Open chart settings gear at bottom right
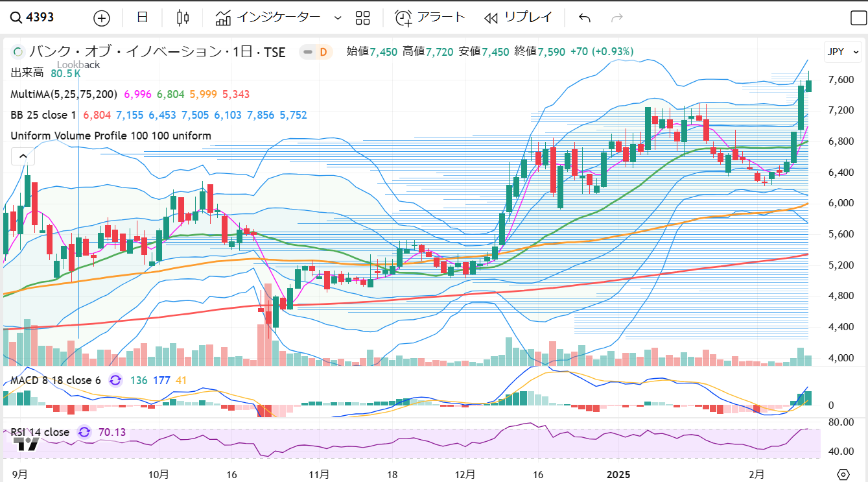This screenshot has height=482, width=868. pos(843,474)
